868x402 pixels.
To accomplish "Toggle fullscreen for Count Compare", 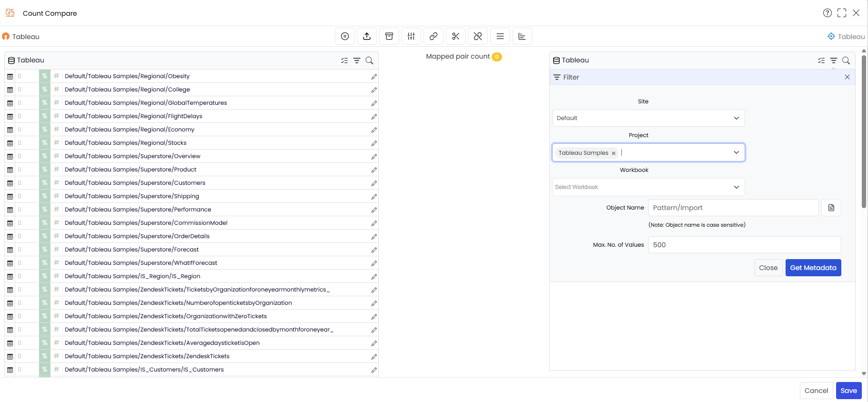I will tap(842, 13).
